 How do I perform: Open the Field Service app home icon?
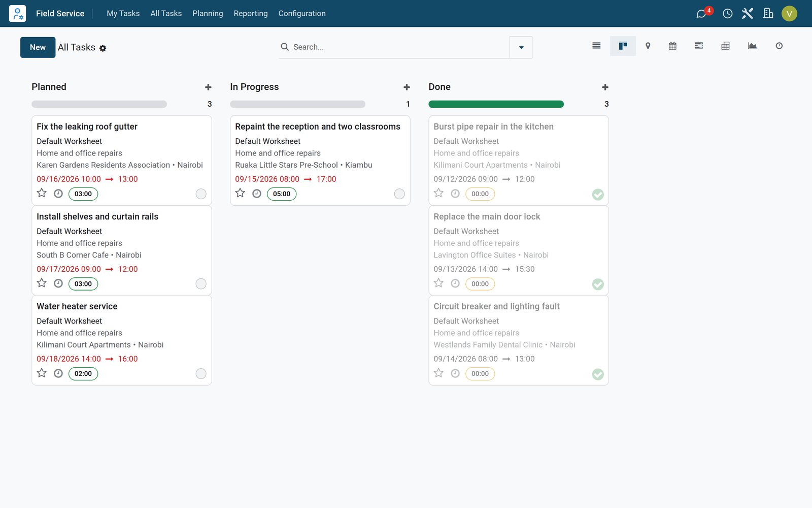(17, 13)
